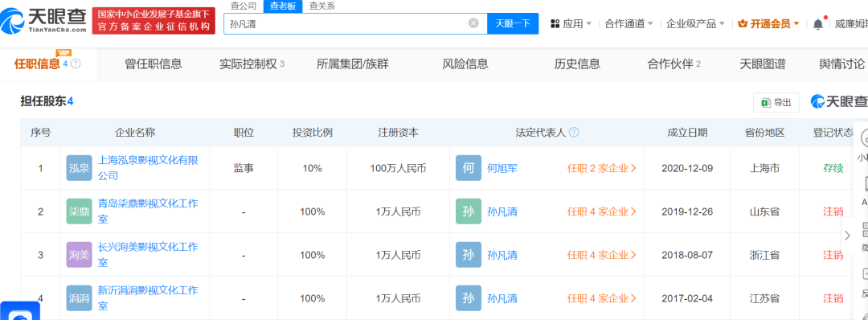
Task: Expand 任职 2 家企业 for 何旭军
Action: tap(602, 168)
